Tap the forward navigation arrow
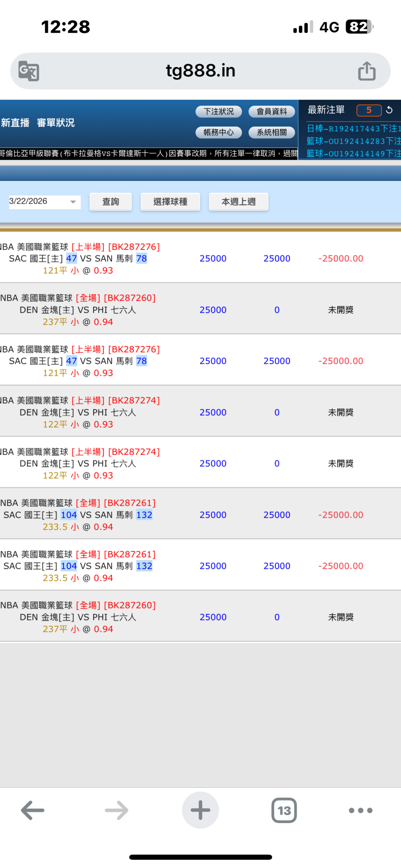Image resolution: width=401 pixels, height=868 pixels. pyautogui.click(x=117, y=810)
